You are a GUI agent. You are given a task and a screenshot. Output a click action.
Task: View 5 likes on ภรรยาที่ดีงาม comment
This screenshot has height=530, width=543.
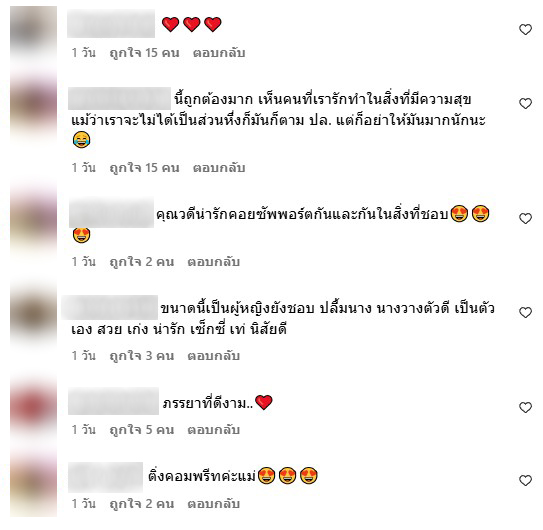[142, 430]
